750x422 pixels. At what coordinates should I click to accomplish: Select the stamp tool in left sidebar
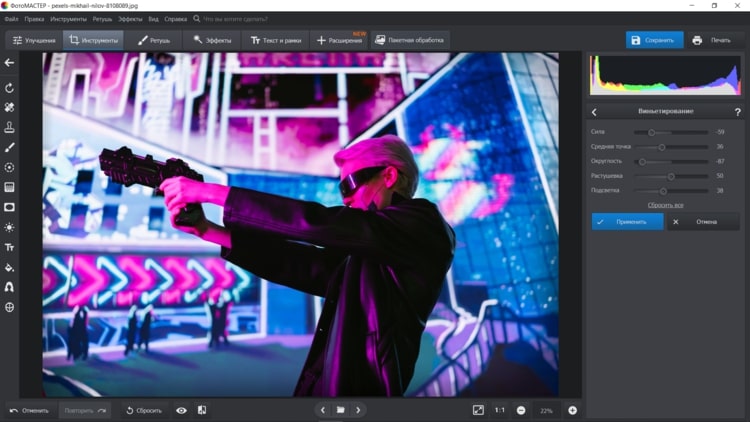click(10, 127)
